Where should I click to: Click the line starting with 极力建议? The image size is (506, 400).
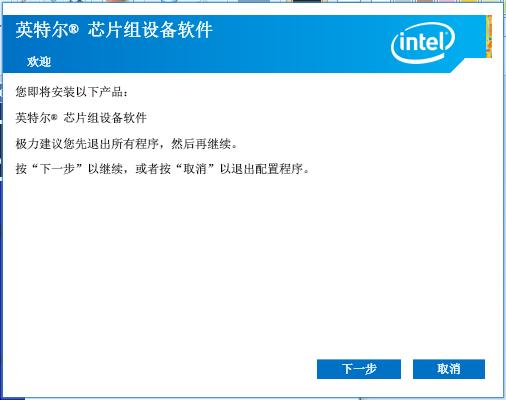tap(126, 144)
